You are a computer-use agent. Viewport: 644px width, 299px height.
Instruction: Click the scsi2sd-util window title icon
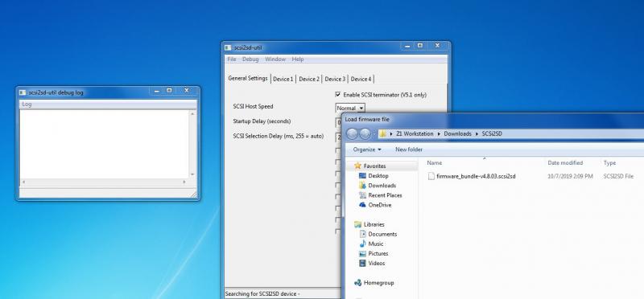tap(228, 47)
